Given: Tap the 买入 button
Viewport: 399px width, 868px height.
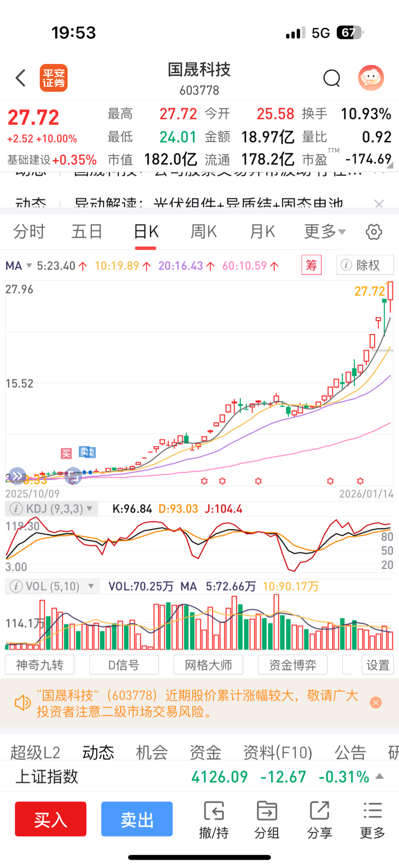Looking at the screenshot, I should pyautogui.click(x=50, y=819).
